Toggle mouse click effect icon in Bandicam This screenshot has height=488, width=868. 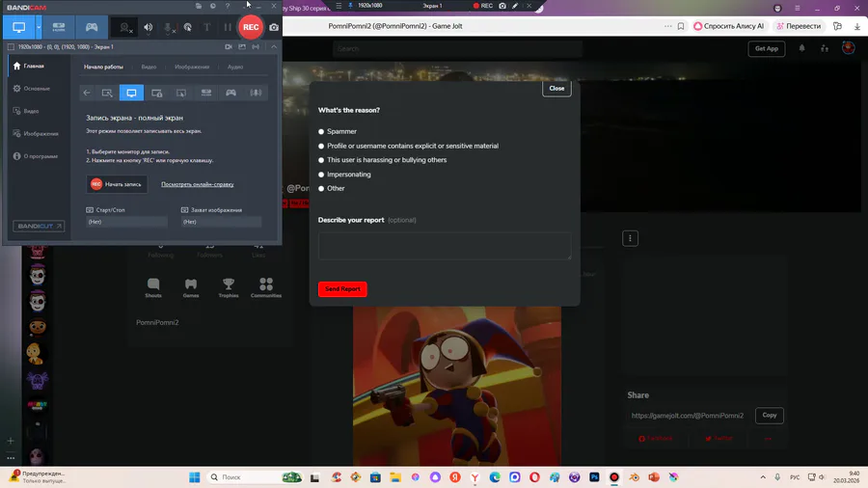click(x=188, y=27)
